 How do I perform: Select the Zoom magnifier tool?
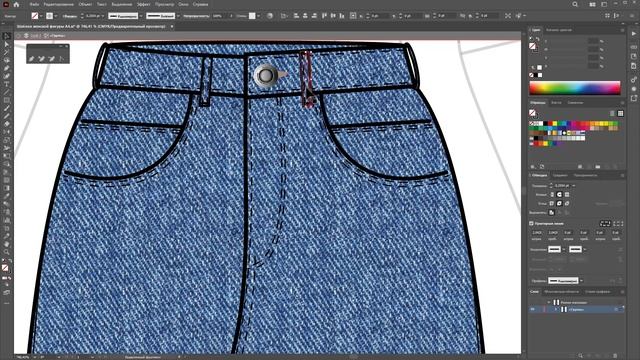pyautogui.click(x=6, y=252)
